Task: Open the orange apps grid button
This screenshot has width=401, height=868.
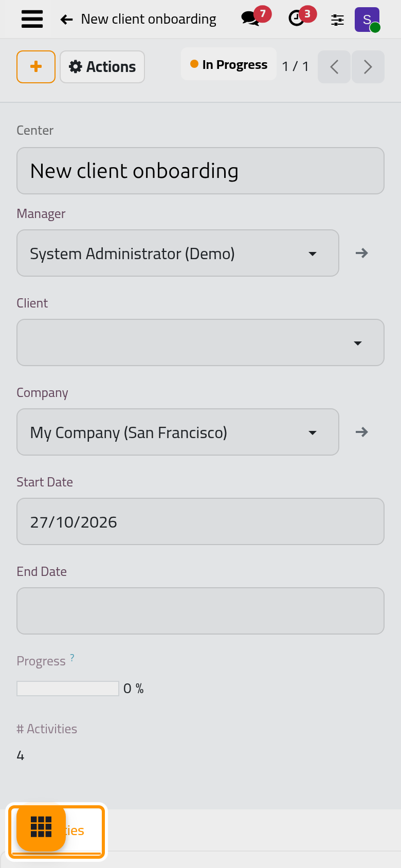Action: (x=41, y=827)
